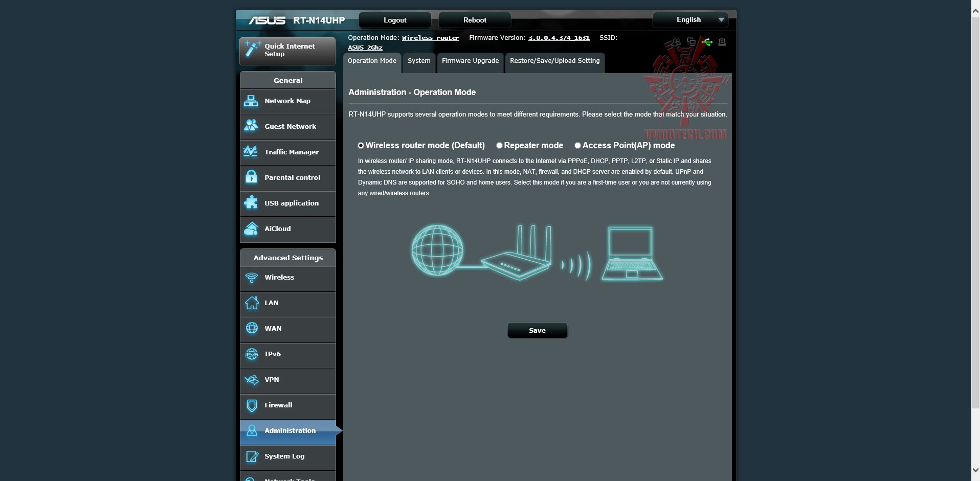Click the printer status icon in the header
The image size is (980, 481).
coord(722,42)
